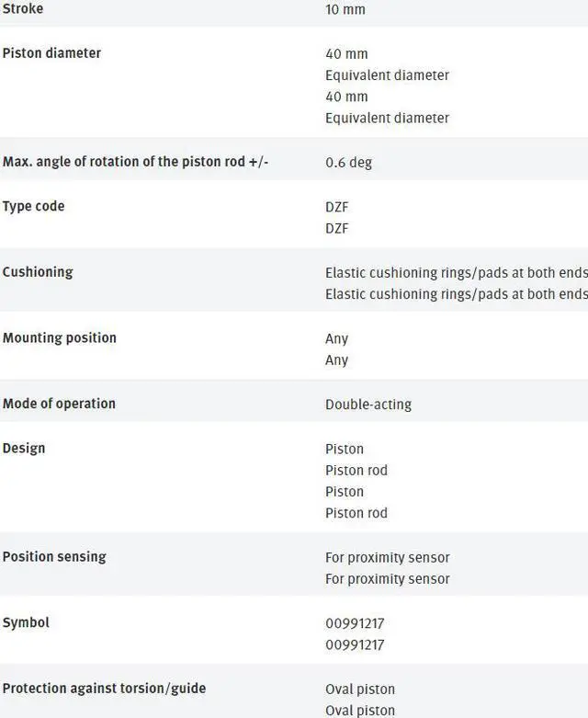Select the 10 mm stroke value
588x718 pixels.
tap(345, 10)
